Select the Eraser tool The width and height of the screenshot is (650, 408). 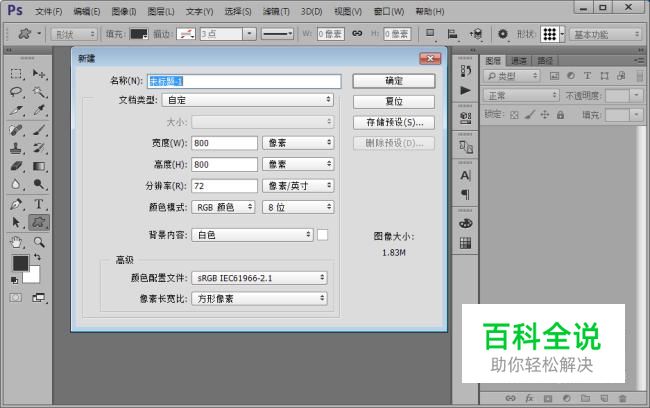click(x=17, y=166)
